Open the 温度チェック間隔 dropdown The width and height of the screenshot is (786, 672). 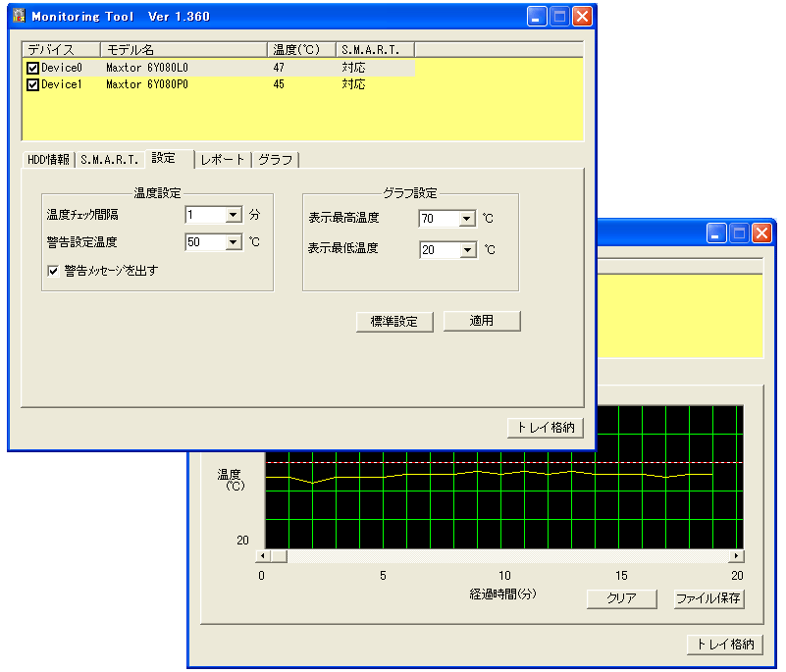(233, 215)
